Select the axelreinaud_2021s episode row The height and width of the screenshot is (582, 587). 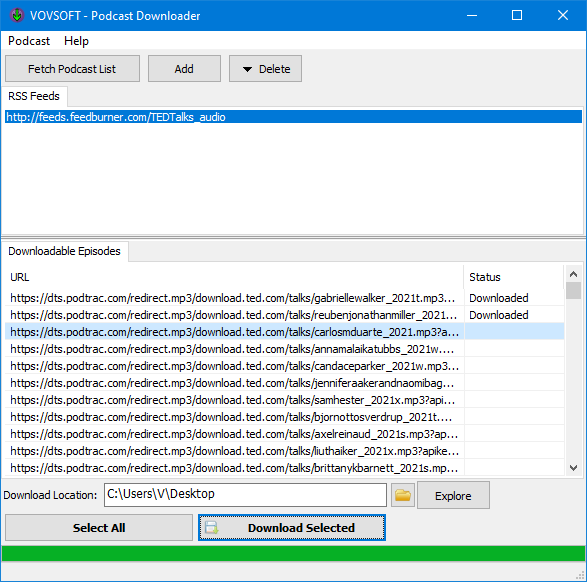[x=285, y=434]
